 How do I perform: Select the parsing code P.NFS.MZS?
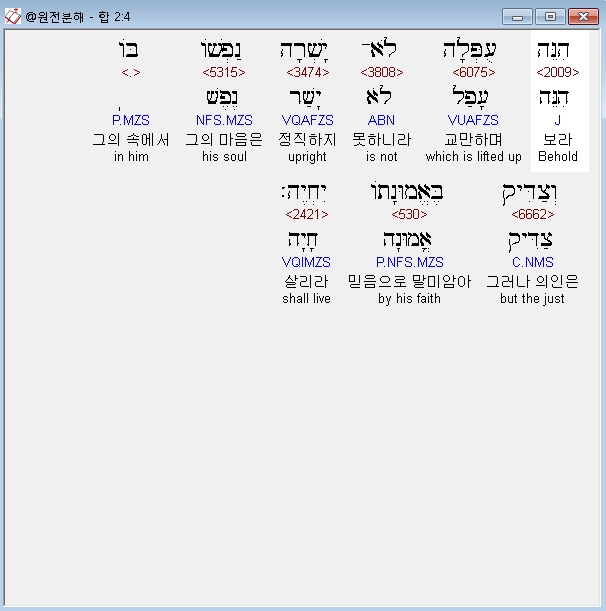[410, 262]
